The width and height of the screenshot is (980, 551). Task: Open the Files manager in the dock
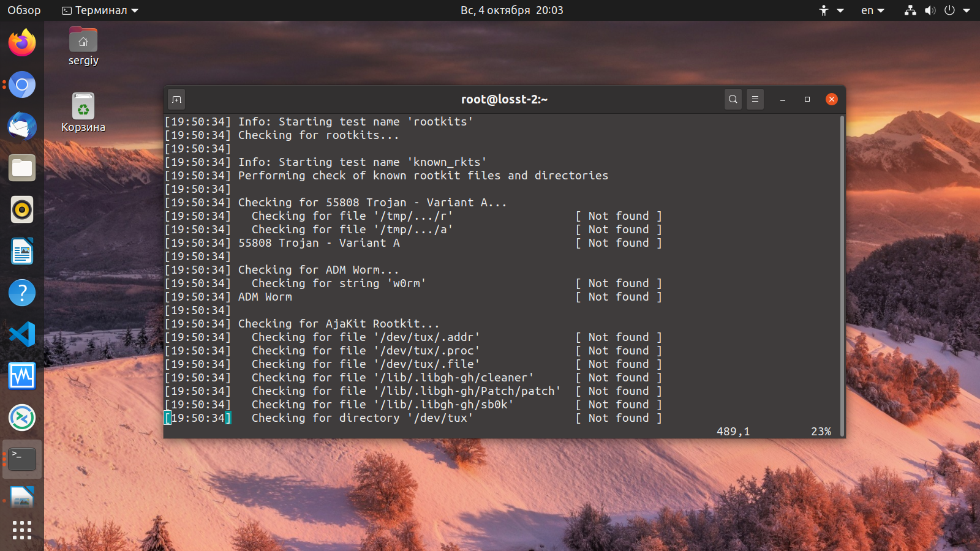coord(22,168)
